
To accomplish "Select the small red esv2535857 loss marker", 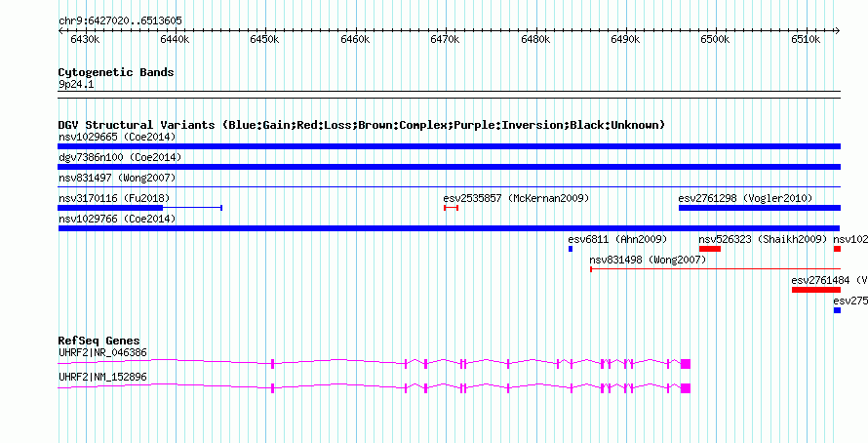I will (452, 208).
